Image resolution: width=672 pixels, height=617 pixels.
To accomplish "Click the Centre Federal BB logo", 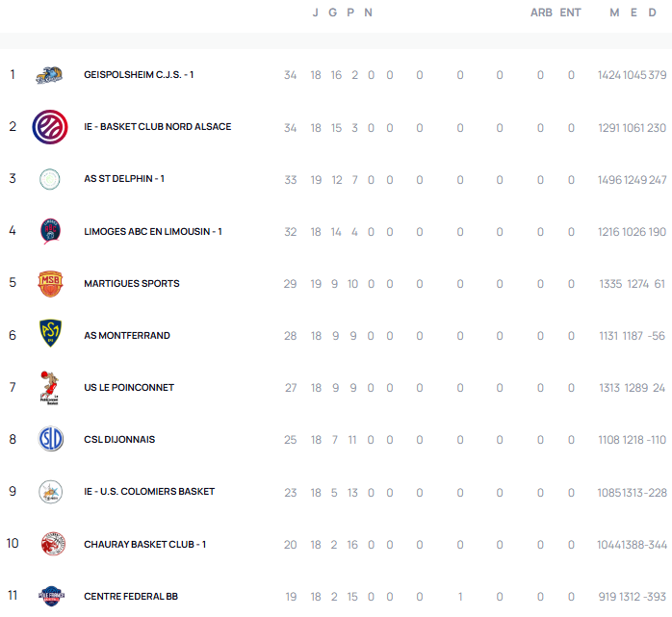I will pos(50,596).
